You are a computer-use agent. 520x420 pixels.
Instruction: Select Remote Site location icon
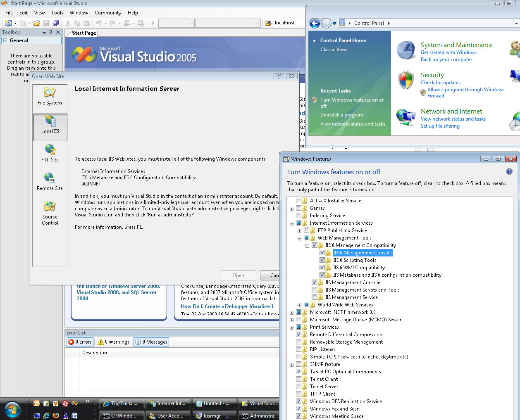tap(50, 181)
